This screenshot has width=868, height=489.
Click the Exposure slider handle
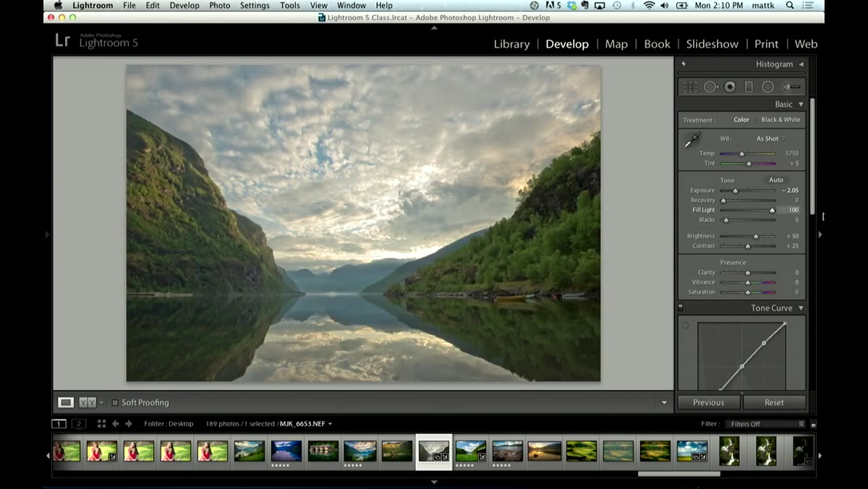pyautogui.click(x=736, y=191)
